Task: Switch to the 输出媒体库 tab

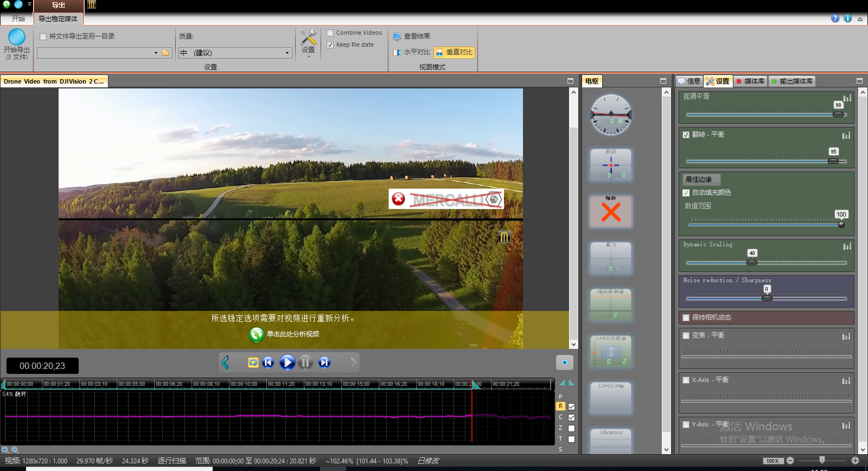Action: coord(792,81)
